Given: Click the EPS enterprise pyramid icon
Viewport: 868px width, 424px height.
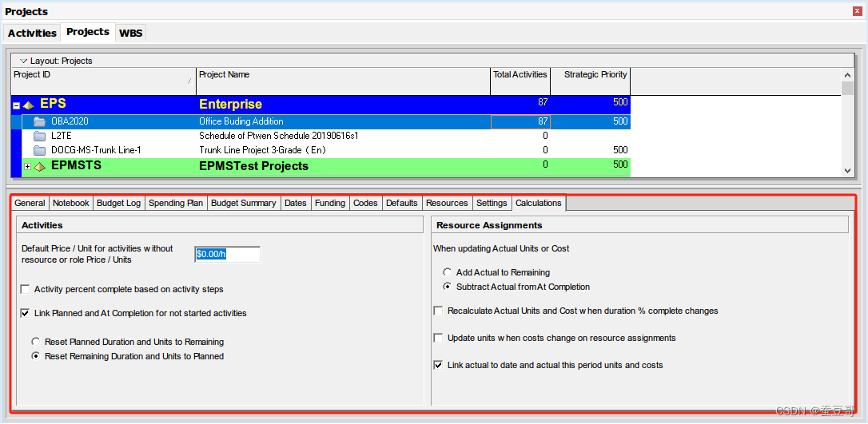Looking at the screenshot, I should click(29, 105).
